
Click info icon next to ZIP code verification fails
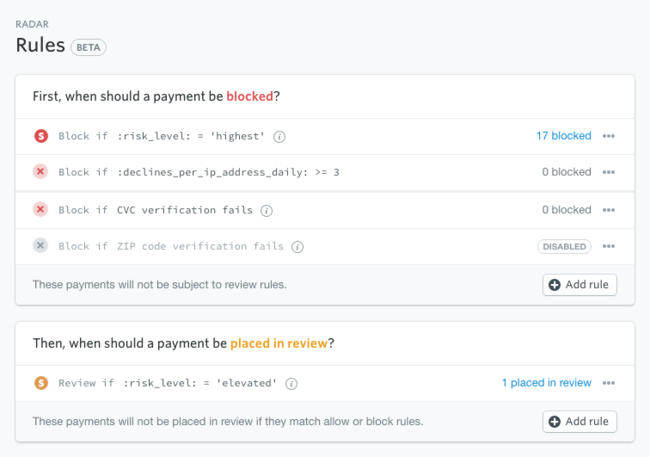pos(297,246)
